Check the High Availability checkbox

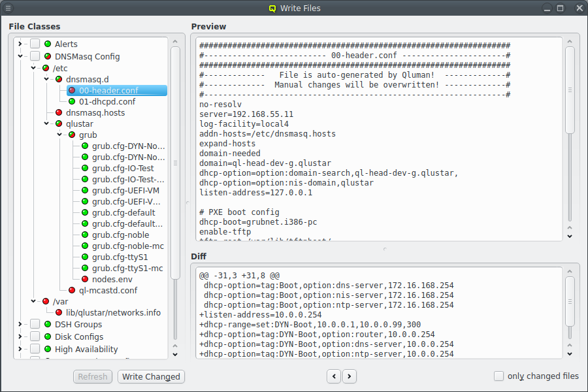35,348
